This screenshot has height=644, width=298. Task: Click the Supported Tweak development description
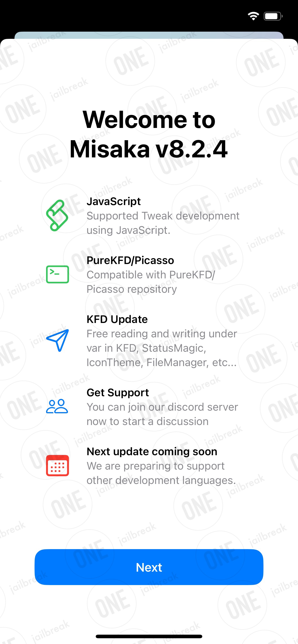pos(163,223)
